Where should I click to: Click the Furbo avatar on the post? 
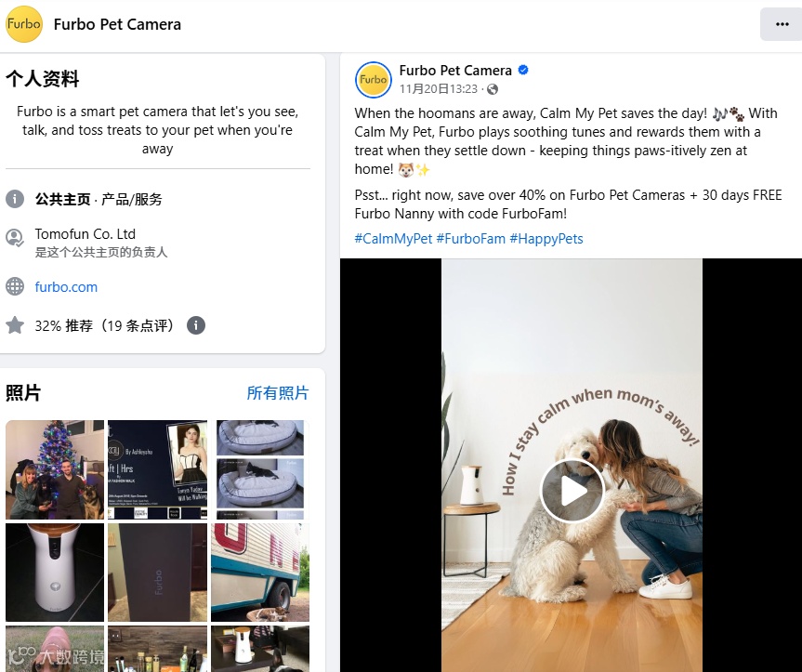pos(374,80)
